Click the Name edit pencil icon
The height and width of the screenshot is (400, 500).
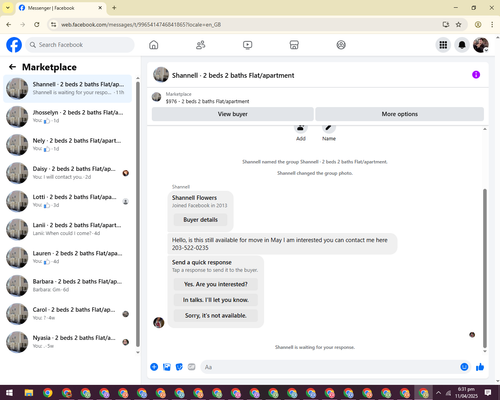coord(329,128)
